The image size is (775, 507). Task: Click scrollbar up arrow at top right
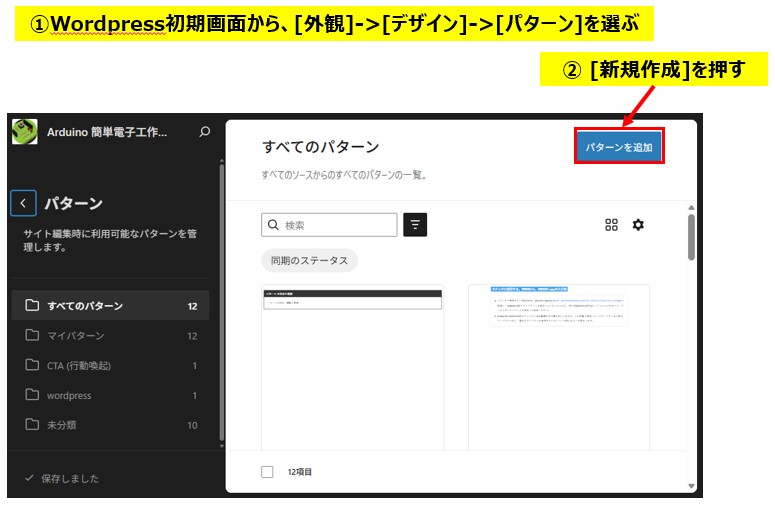(x=690, y=209)
